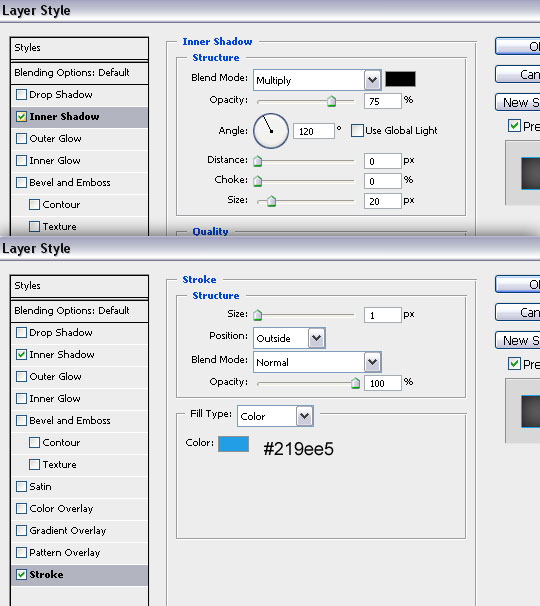Expand the stroke Position dropdown
Image resolution: width=540 pixels, height=606 pixels.
pyautogui.click(x=289, y=338)
